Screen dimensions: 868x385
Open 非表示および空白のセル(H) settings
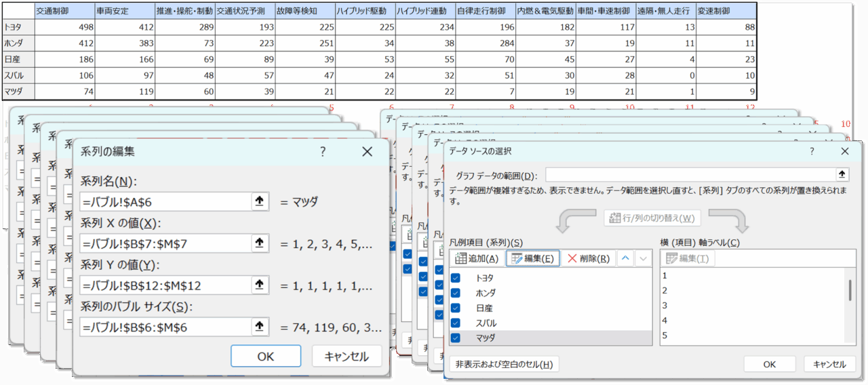[504, 364]
